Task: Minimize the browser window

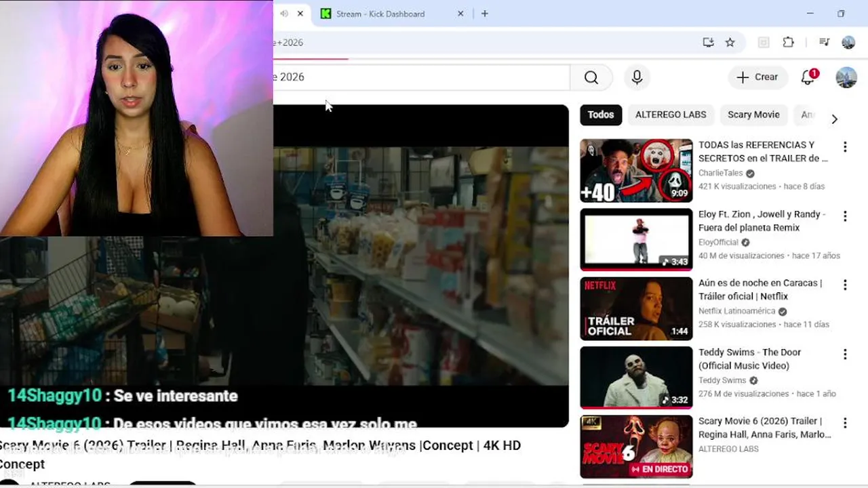Action: (x=810, y=14)
